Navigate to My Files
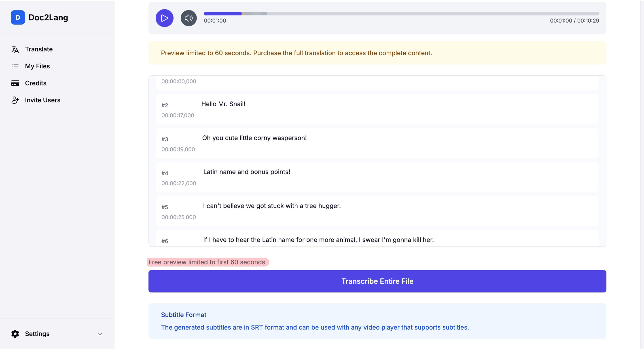The width and height of the screenshot is (644, 349). [37, 66]
